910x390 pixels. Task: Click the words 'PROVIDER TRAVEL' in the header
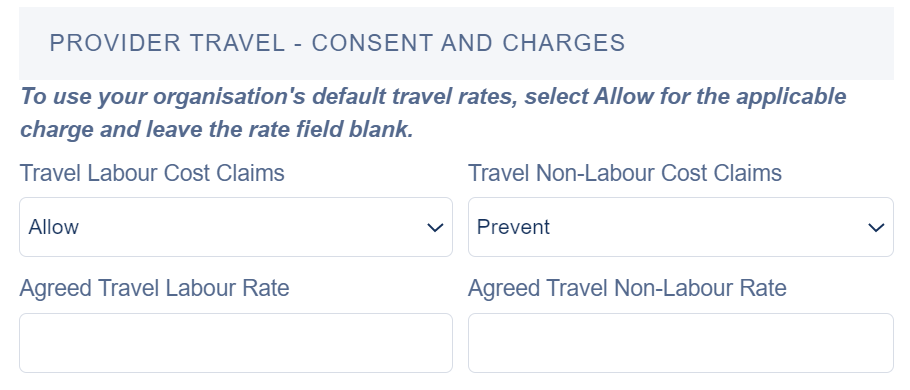[x=167, y=44]
